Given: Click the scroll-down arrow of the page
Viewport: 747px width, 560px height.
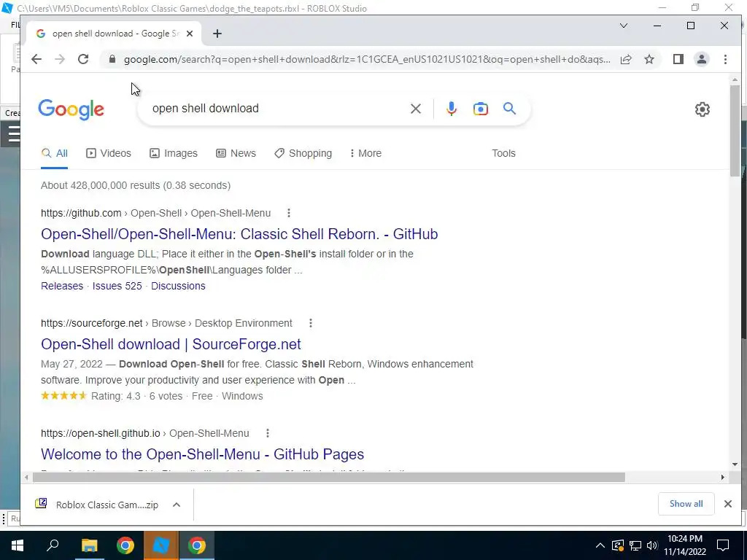Looking at the screenshot, I should [735, 464].
